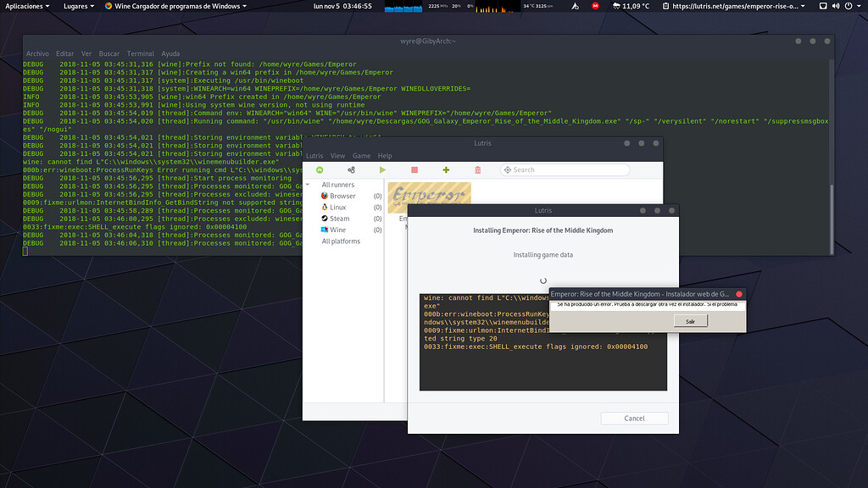
Task: Click Salir in the installer error dialog
Action: pyautogui.click(x=690, y=321)
